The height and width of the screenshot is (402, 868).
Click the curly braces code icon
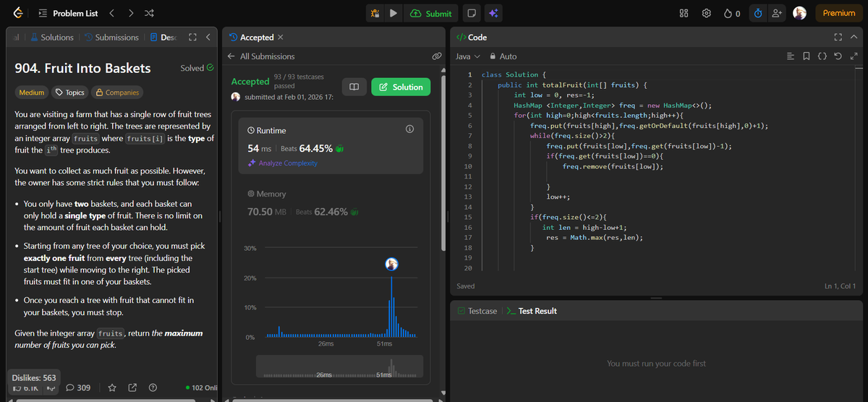click(x=822, y=56)
